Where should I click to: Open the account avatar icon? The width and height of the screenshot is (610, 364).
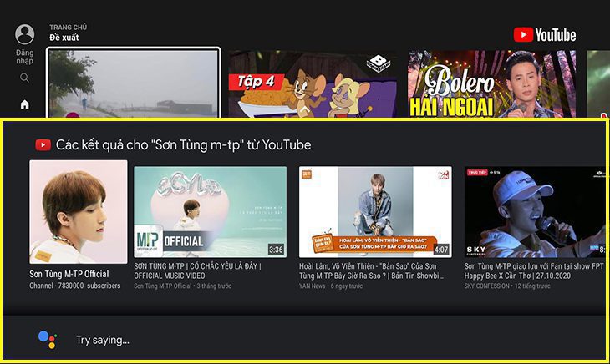coord(25,34)
